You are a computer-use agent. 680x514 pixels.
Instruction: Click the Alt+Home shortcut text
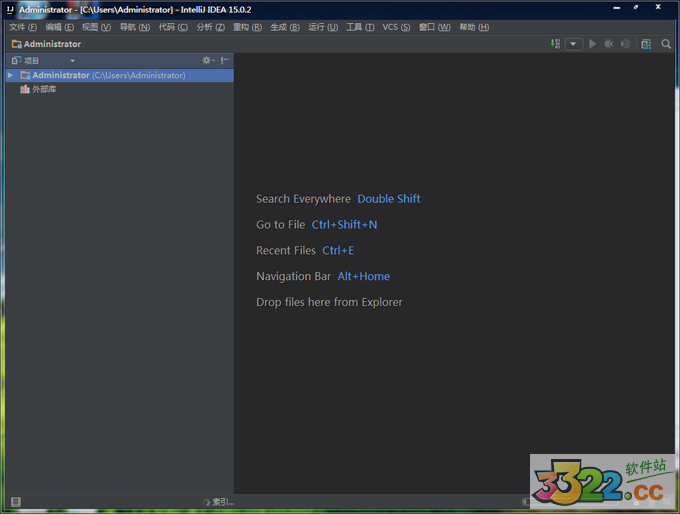tap(363, 276)
